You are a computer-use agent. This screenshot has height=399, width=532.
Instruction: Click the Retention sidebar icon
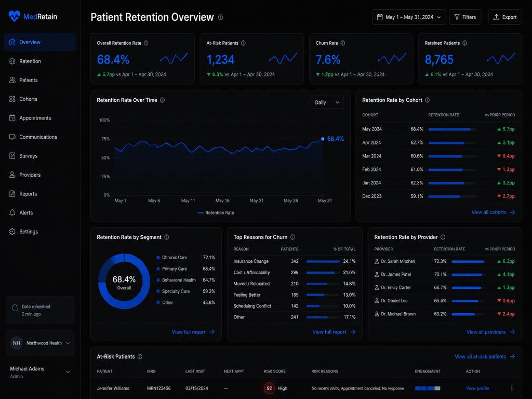point(12,61)
